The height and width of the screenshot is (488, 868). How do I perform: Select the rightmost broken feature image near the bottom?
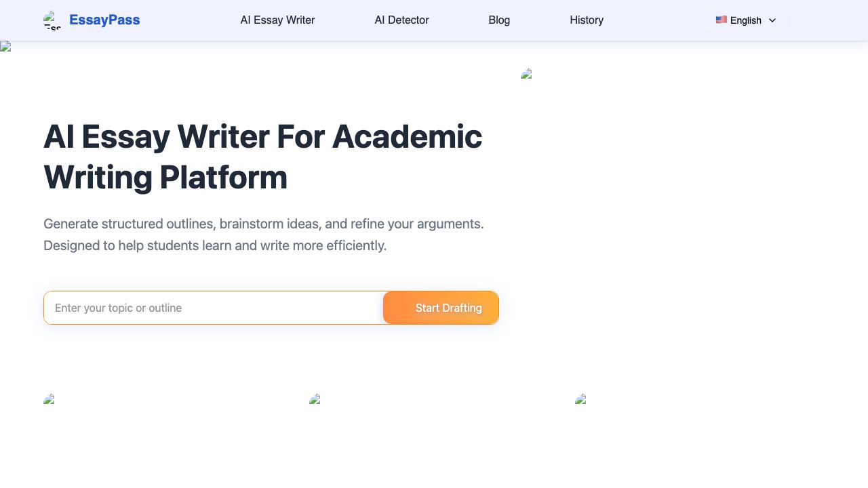click(580, 399)
